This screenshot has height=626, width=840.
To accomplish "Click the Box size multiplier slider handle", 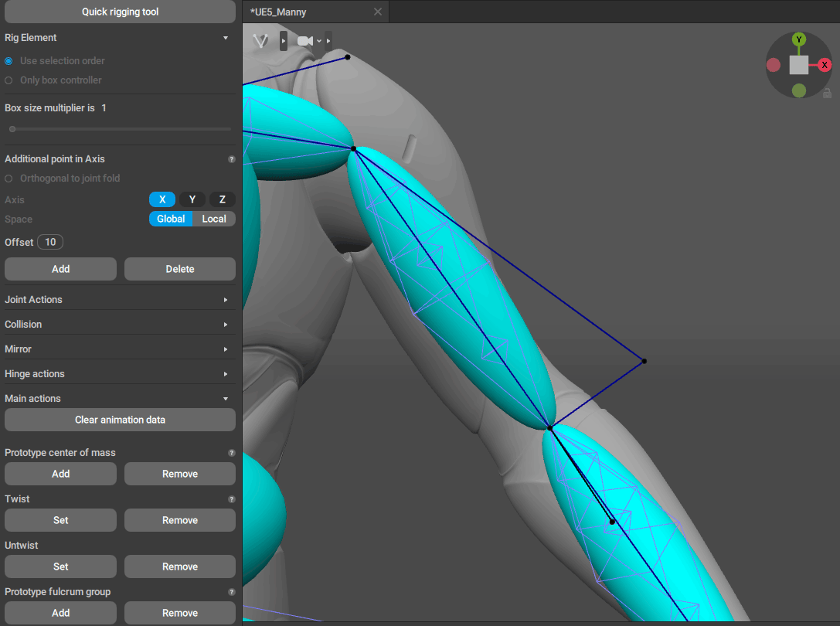I will (12, 129).
